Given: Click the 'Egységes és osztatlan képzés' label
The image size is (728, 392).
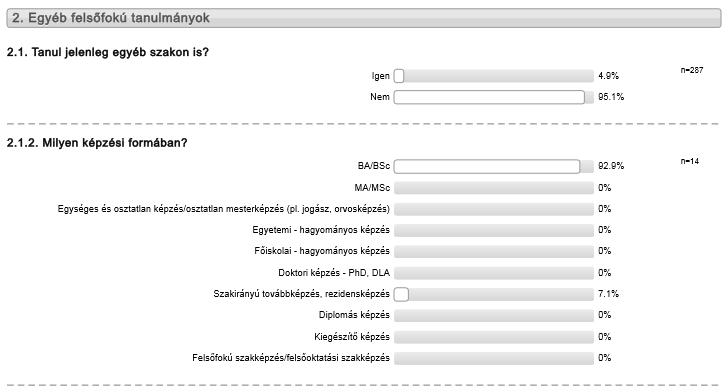Looking at the screenshot, I should pyautogui.click(x=223, y=209).
